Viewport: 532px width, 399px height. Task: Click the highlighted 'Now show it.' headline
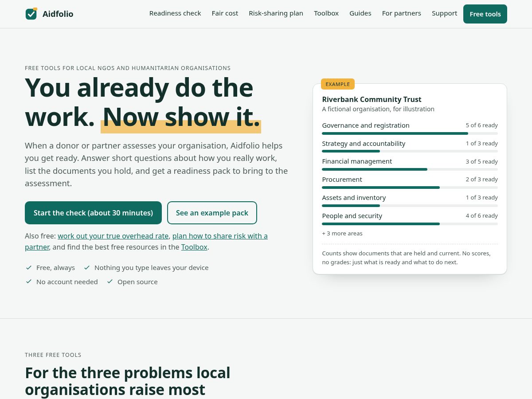[181, 117]
